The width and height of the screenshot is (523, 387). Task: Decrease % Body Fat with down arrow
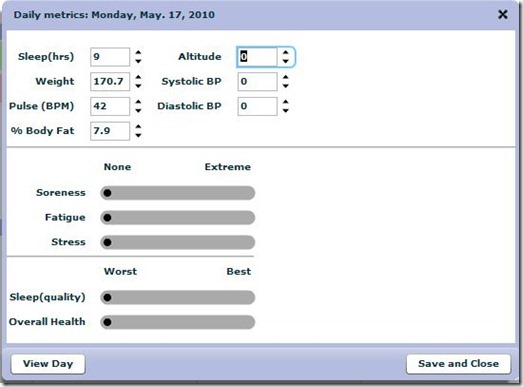tap(138, 135)
